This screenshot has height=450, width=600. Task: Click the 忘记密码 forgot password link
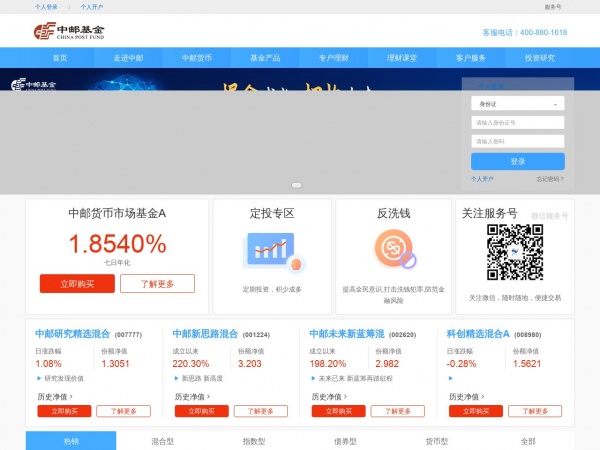coord(550,179)
